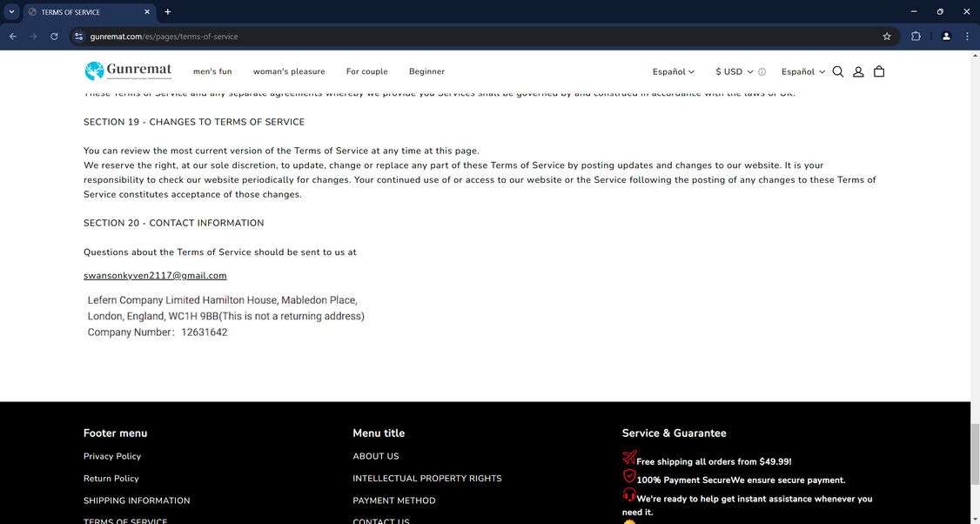
Task: Open the search magnifier icon
Action: (837, 71)
